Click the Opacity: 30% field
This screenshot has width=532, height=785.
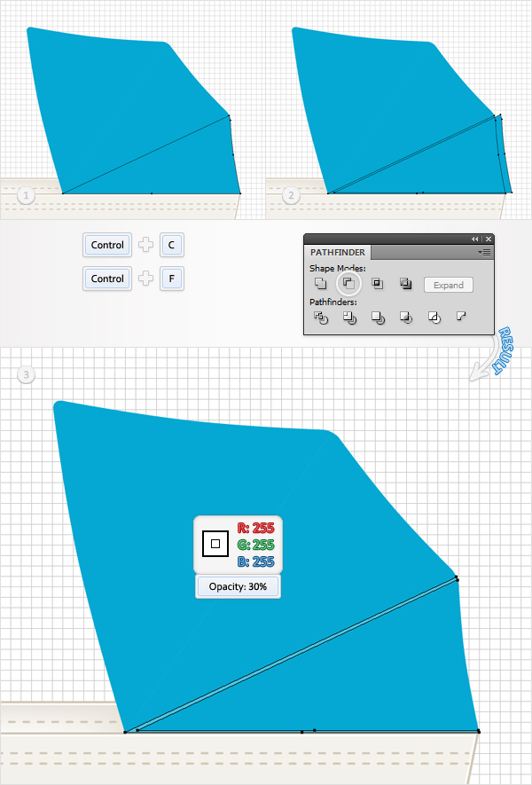click(x=238, y=586)
